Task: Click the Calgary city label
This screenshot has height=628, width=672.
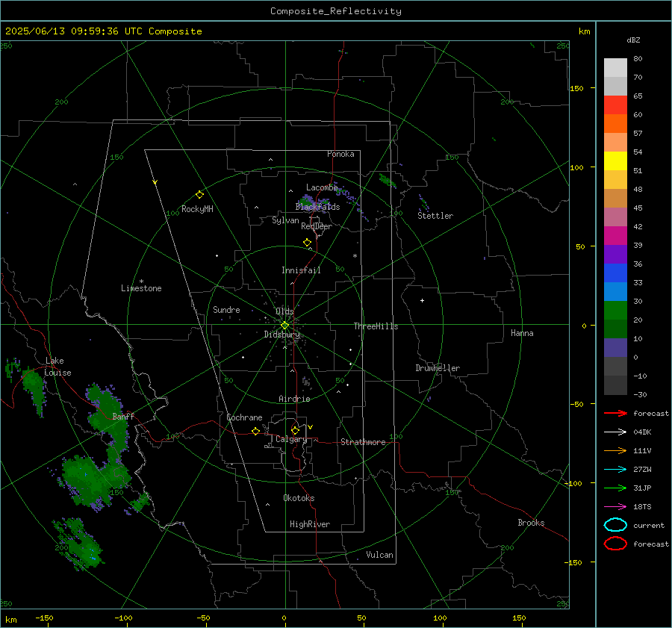Action: pyautogui.click(x=291, y=439)
